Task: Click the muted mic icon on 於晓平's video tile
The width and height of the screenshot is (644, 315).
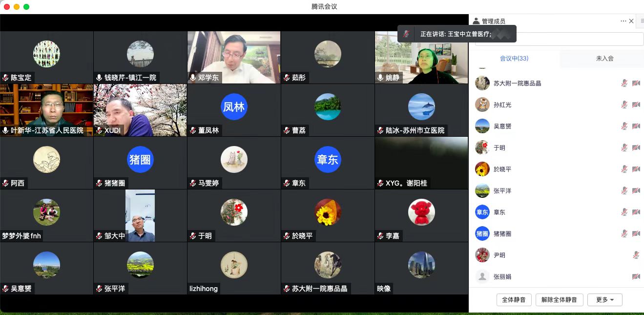Action: tap(287, 236)
